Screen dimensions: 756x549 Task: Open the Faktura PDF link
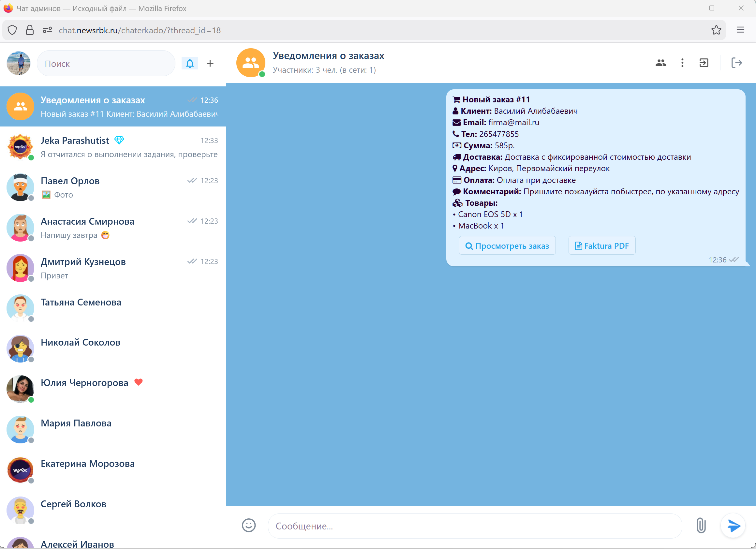[x=602, y=246]
